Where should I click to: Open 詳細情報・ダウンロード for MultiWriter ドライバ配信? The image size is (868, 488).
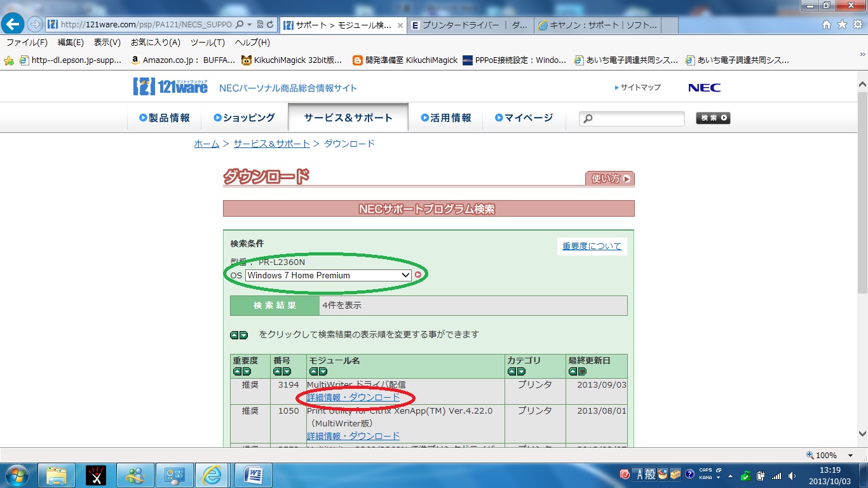coord(353,398)
